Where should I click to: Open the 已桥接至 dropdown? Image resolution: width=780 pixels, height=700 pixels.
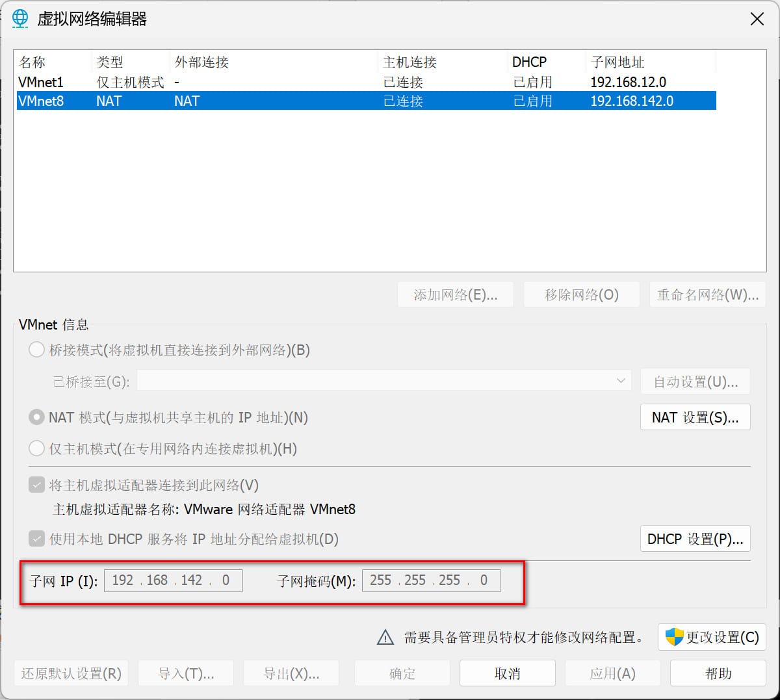(x=384, y=381)
